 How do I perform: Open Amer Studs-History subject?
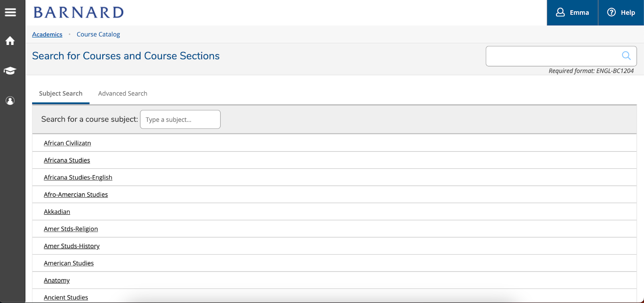(72, 246)
